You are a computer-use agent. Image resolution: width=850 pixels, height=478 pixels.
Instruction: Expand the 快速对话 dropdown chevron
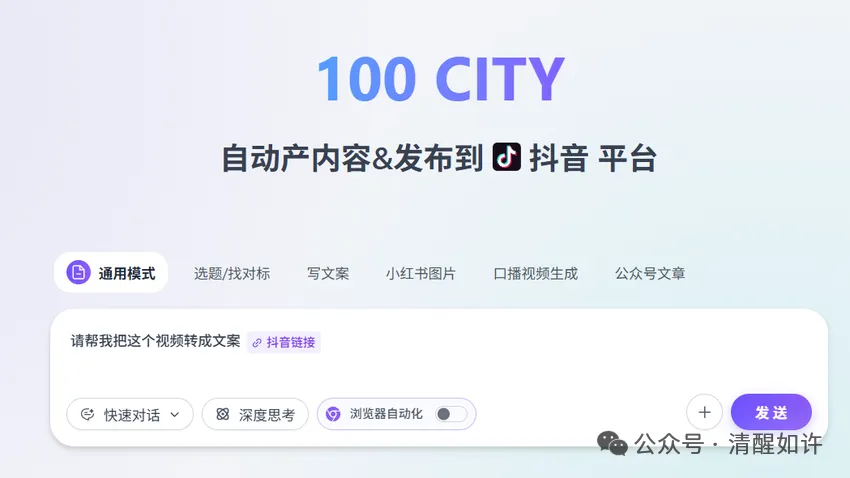click(175, 415)
